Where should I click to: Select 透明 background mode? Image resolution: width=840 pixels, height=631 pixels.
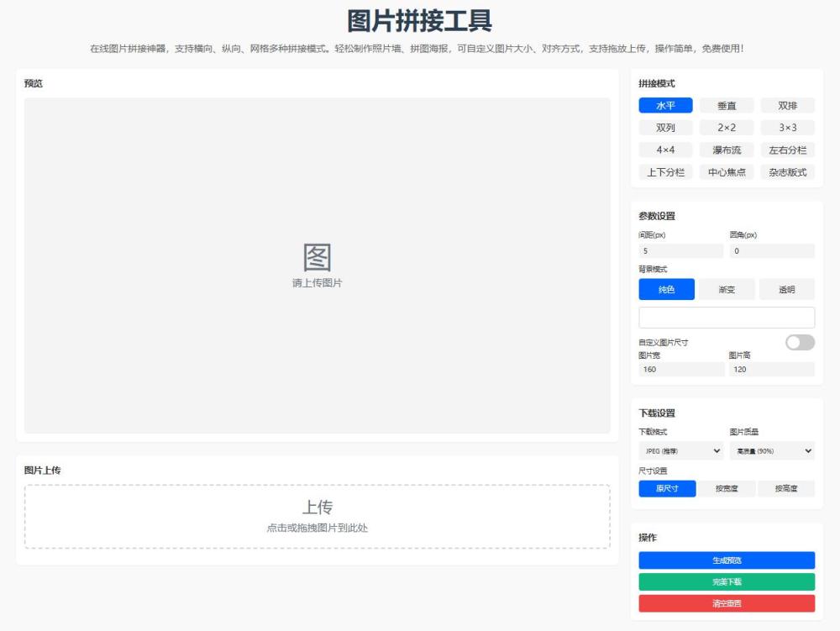point(787,289)
